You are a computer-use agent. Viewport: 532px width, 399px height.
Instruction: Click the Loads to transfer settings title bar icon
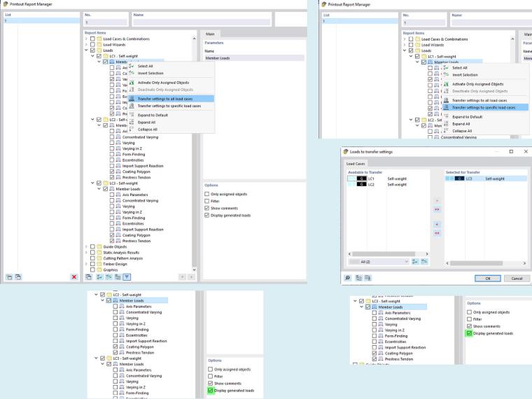346,152
